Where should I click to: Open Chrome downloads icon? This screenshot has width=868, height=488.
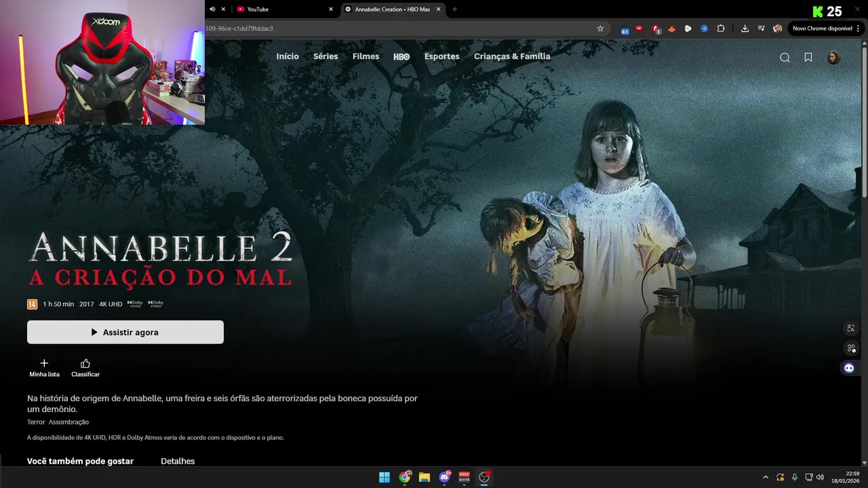pos(745,28)
